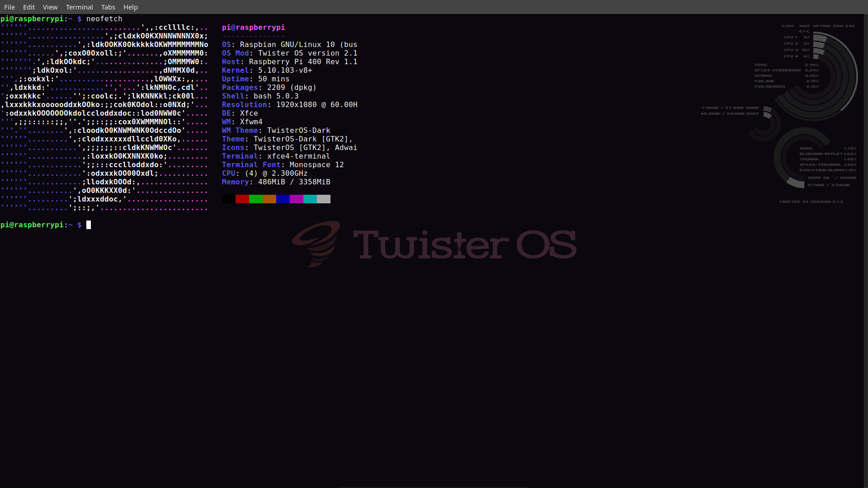This screenshot has width=868, height=488.
Task: Click the gray color block in neofetch palette
Action: [324, 199]
